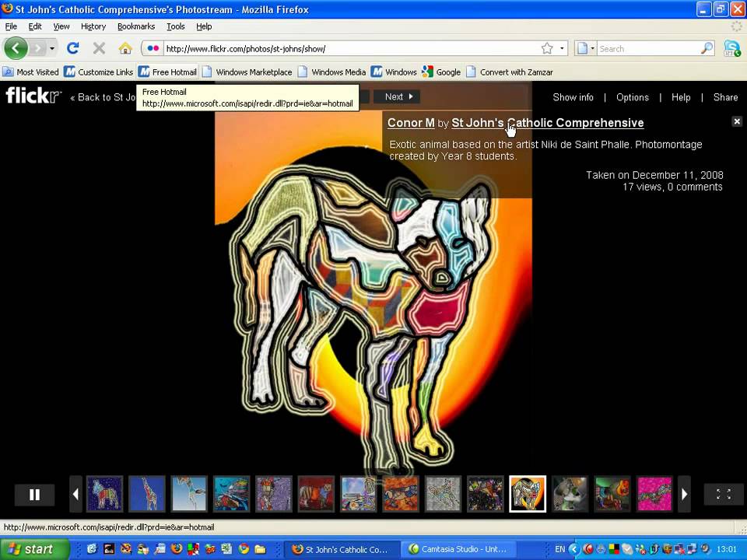
Task: Select the magenta pink thumbnail
Action: [x=654, y=494]
